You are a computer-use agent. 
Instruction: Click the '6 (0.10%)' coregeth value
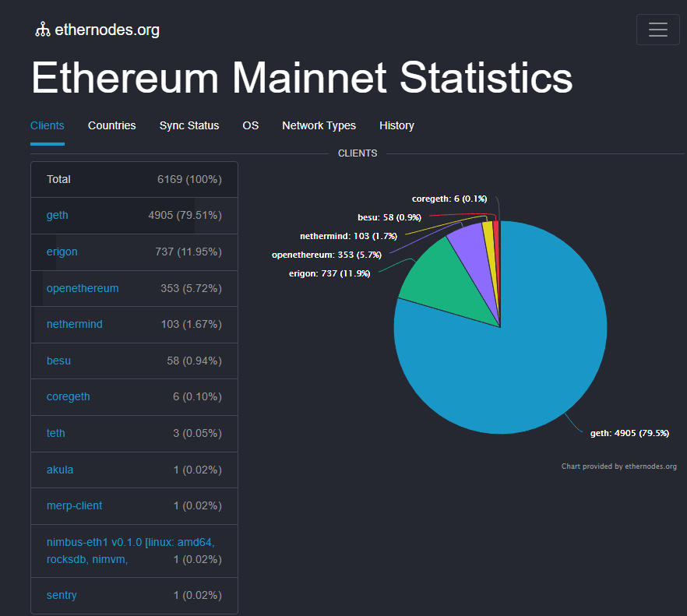click(x=197, y=396)
